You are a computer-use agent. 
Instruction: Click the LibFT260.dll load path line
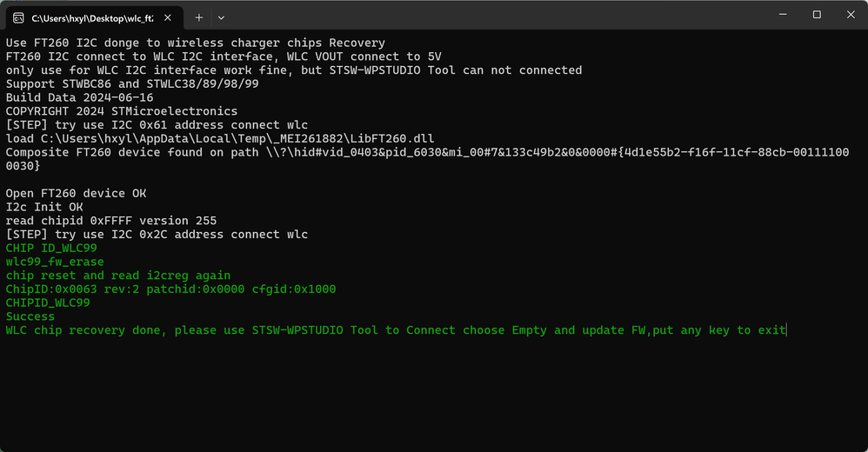point(220,139)
